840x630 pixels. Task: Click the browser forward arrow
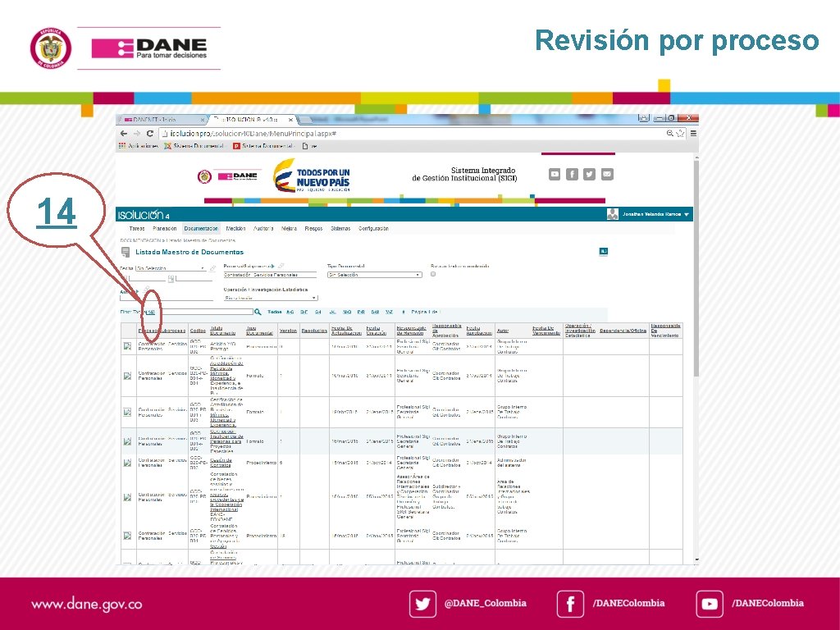[137, 134]
